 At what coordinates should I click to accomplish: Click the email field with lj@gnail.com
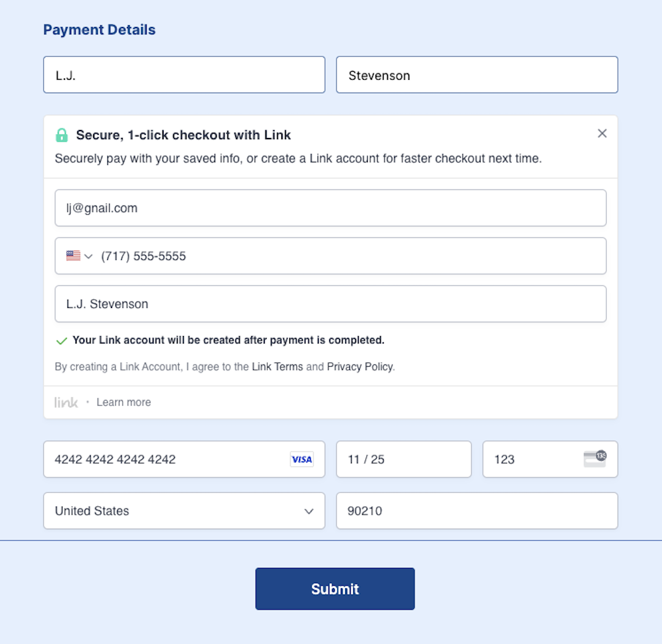click(x=330, y=208)
